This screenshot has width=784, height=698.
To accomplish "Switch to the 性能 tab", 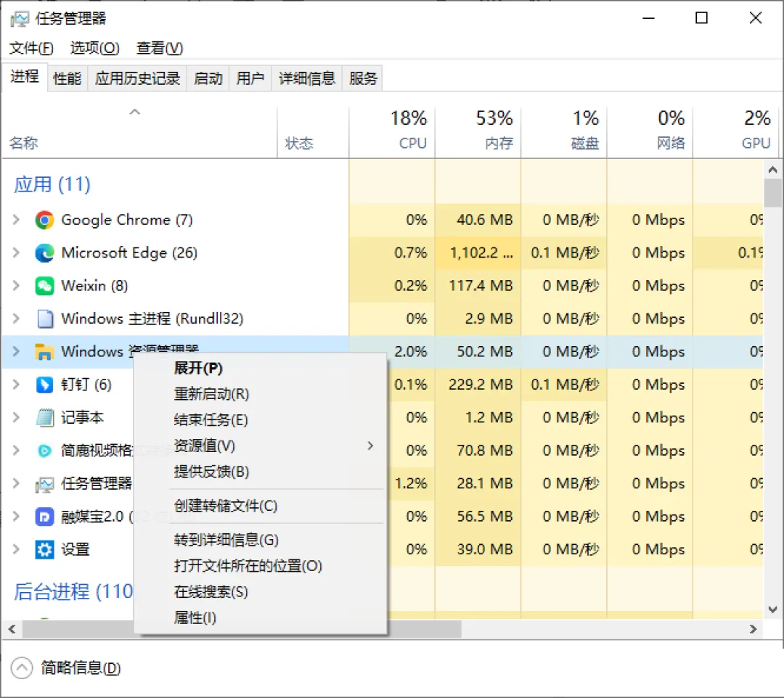I will (68, 78).
